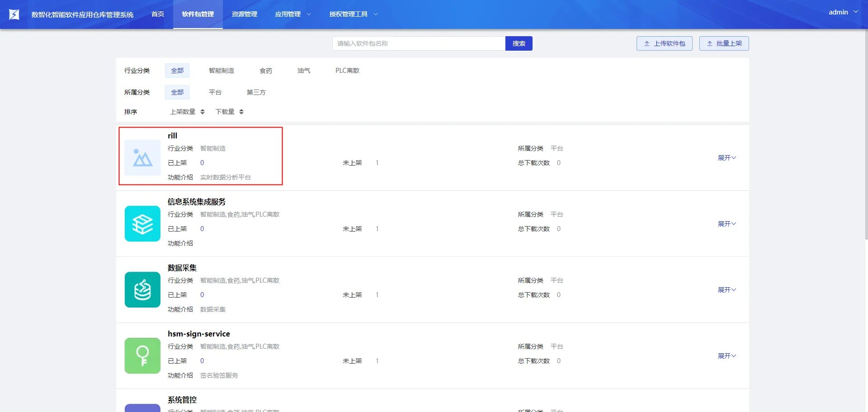Open the 应用管理 dropdown menu

[292, 14]
